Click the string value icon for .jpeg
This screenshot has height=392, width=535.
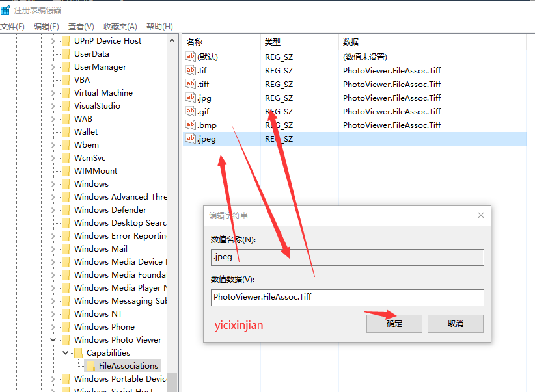191,138
